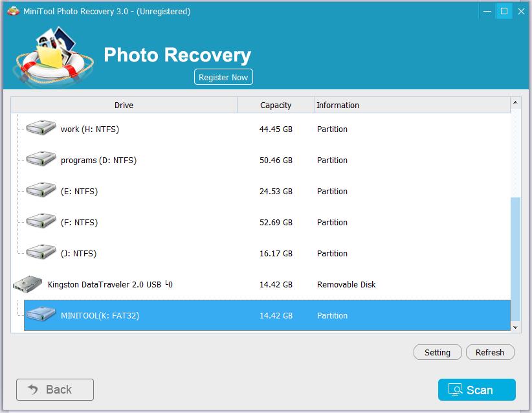Open the Setting dialog
This screenshot has height=413, width=532.
tap(438, 352)
